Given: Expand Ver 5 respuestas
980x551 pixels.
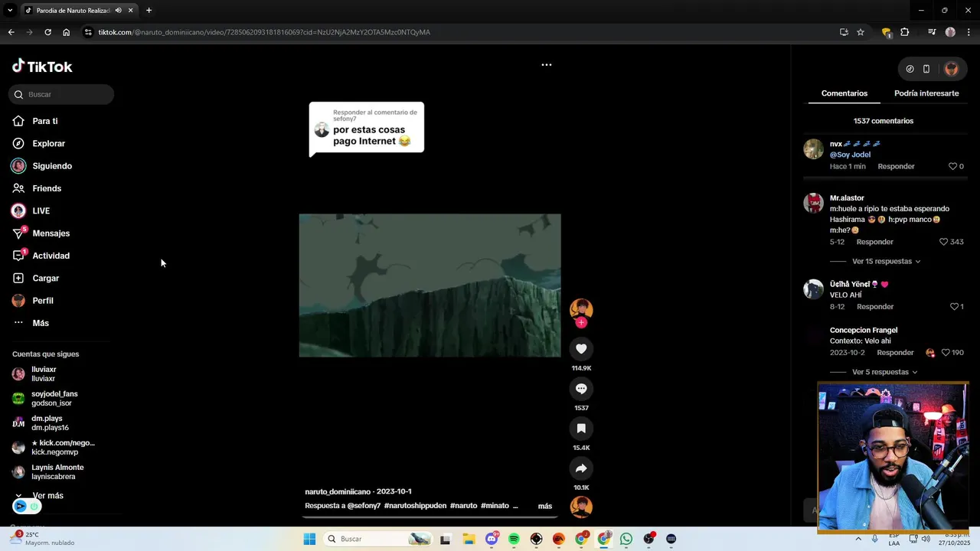Looking at the screenshot, I should point(884,372).
